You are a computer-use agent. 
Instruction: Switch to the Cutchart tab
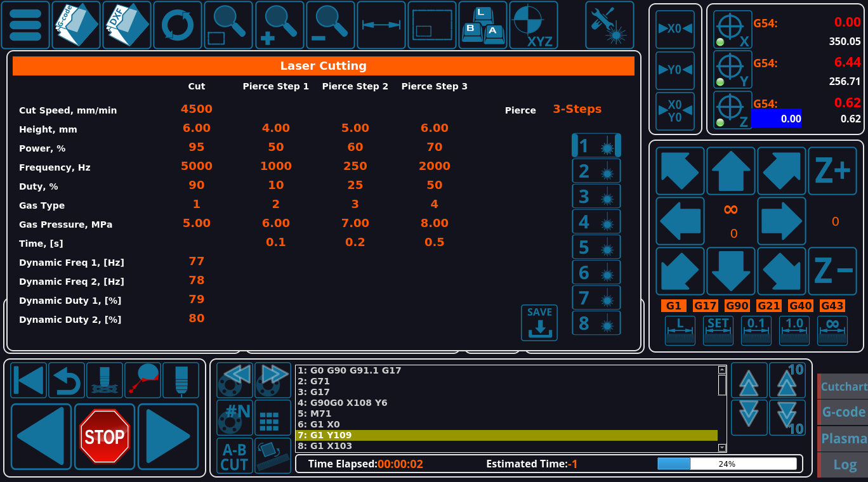click(843, 387)
